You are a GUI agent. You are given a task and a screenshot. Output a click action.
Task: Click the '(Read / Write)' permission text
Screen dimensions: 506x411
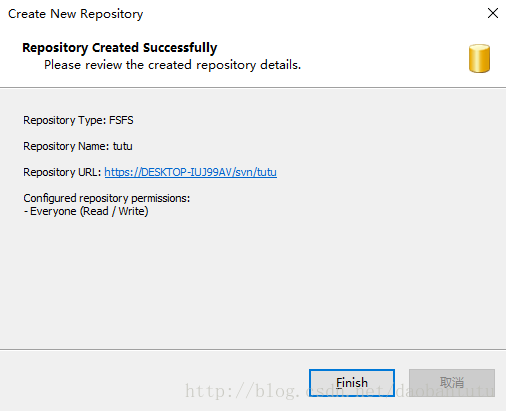tap(114, 211)
